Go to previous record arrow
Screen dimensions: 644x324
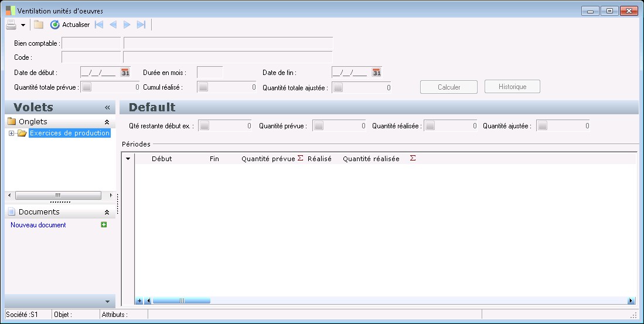click(113, 25)
